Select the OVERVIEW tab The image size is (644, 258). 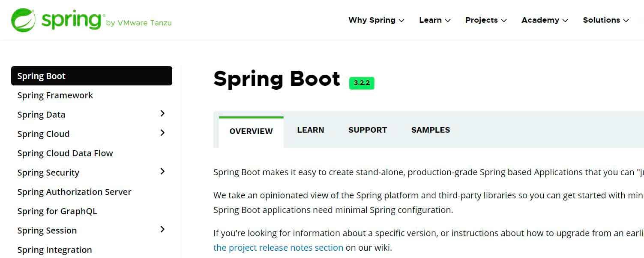(x=251, y=131)
